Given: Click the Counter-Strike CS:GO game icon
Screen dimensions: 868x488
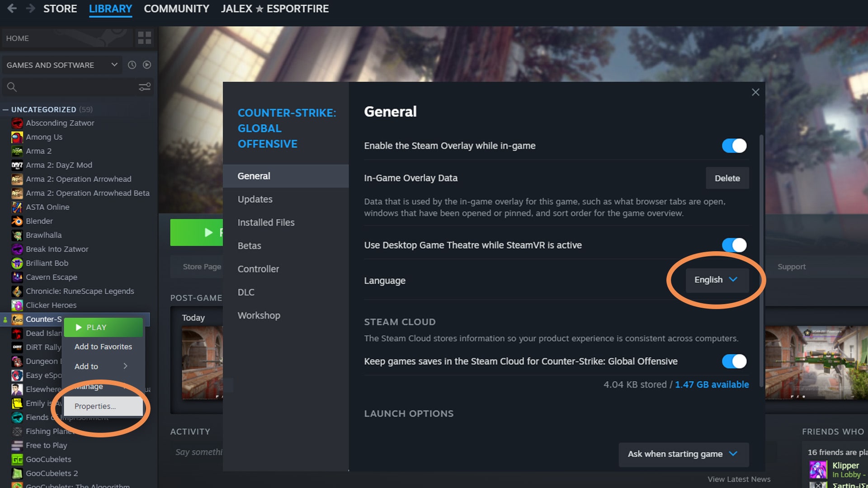Looking at the screenshot, I should [17, 318].
